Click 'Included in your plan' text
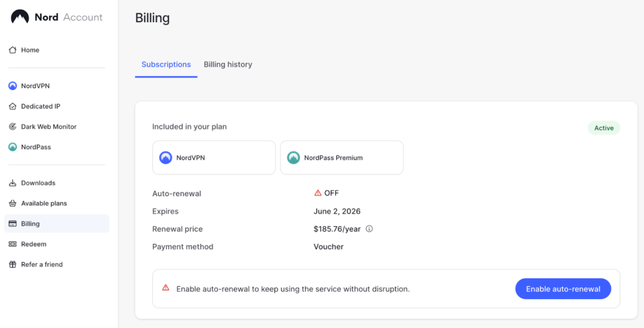 tap(189, 127)
